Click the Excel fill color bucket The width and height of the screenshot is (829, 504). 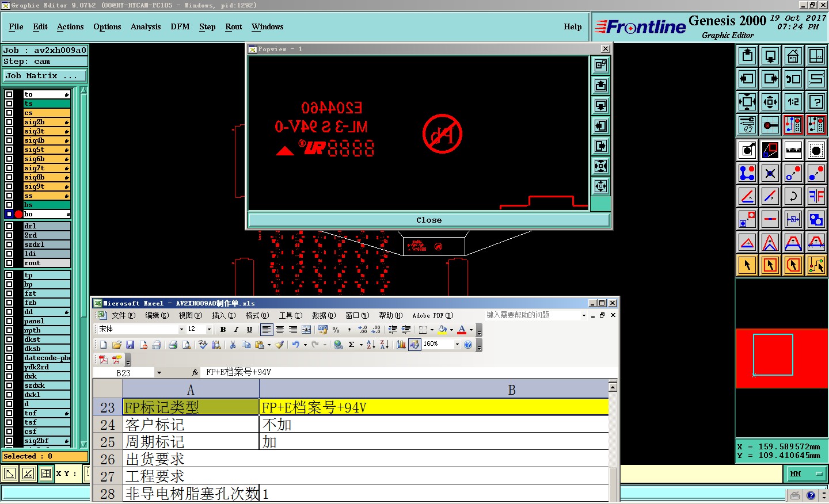point(442,330)
